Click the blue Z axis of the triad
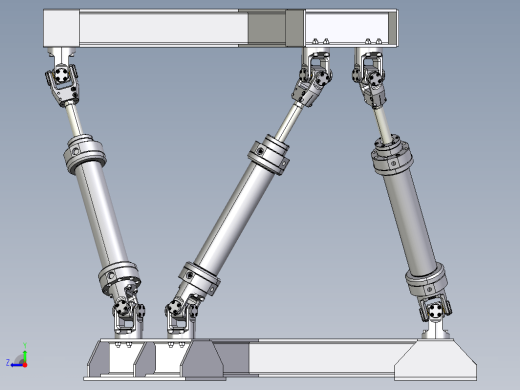The image size is (520, 390). (15, 365)
